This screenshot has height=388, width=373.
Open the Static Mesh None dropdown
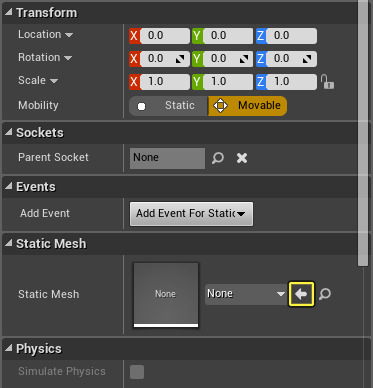click(x=246, y=294)
